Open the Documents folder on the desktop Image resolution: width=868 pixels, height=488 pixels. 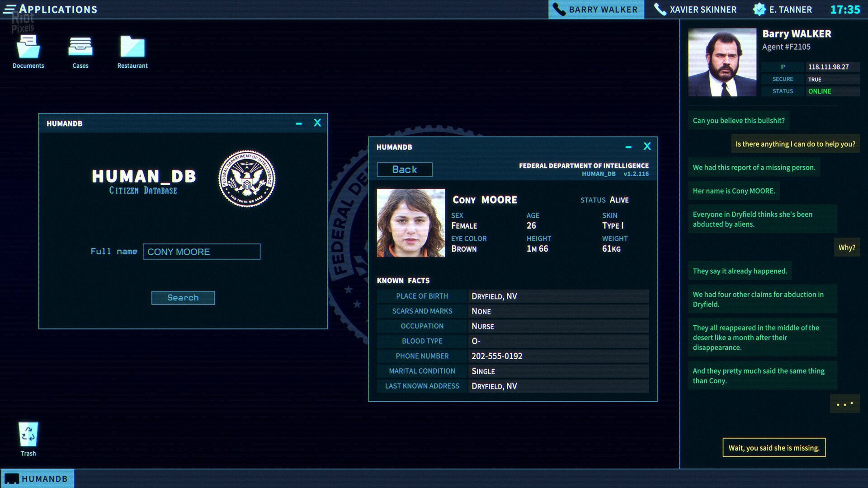click(28, 47)
